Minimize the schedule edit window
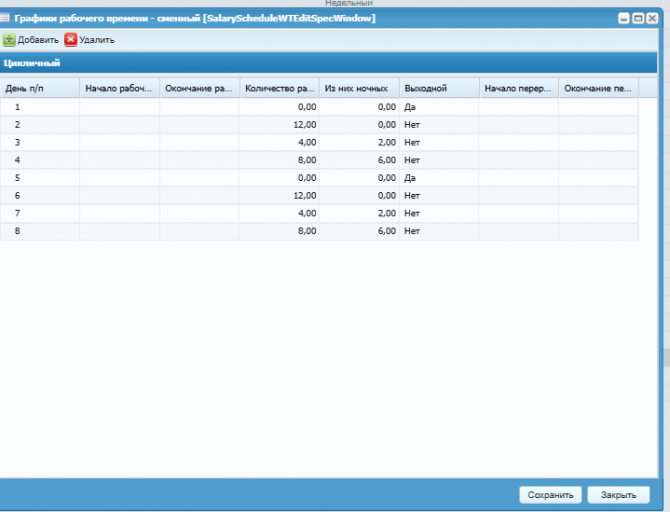The width and height of the screenshot is (670, 512). pos(623,18)
